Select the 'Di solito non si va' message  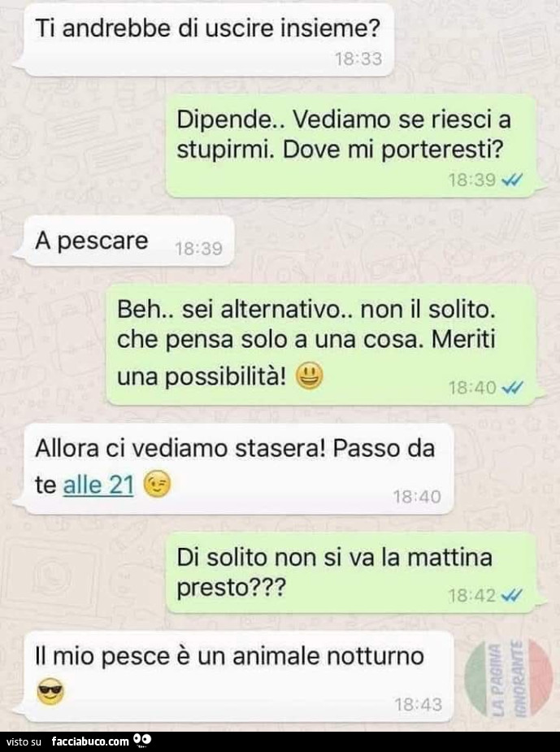[350, 572]
